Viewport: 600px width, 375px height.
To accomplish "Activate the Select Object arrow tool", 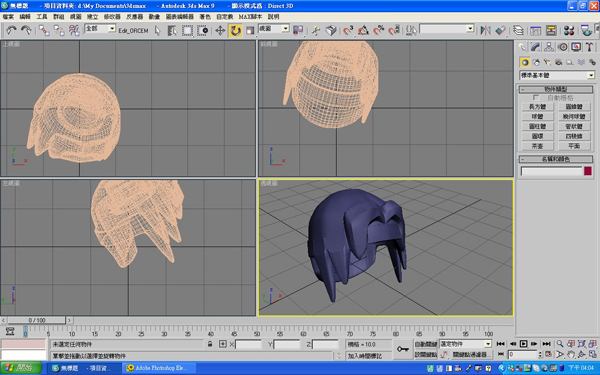I will pos(158,30).
